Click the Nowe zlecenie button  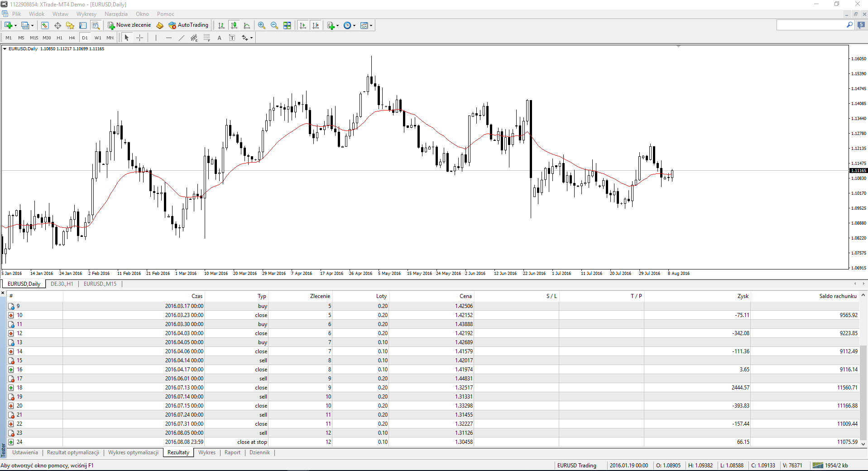click(x=129, y=25)
